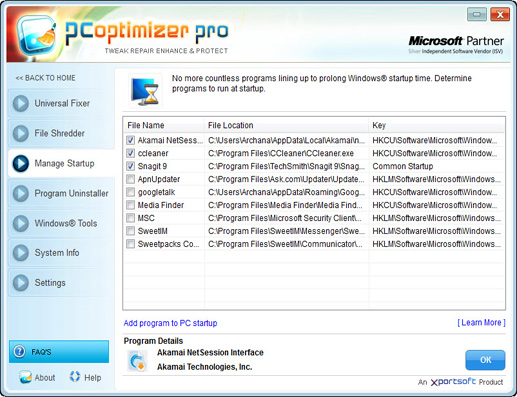517x397 pixels.
Task: Uncheck the Snagit 9 checkbox
Action: [130, 166]
